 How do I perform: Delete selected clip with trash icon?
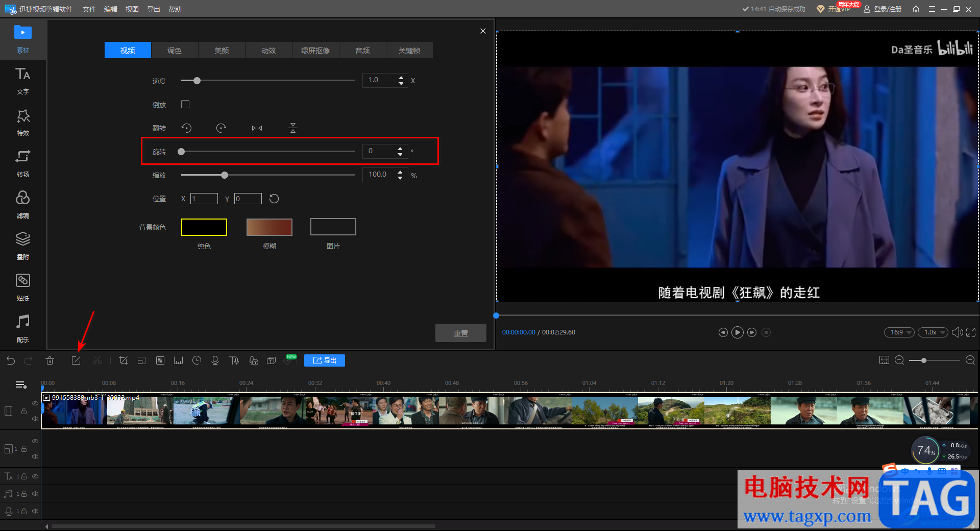tap(50, 360)
